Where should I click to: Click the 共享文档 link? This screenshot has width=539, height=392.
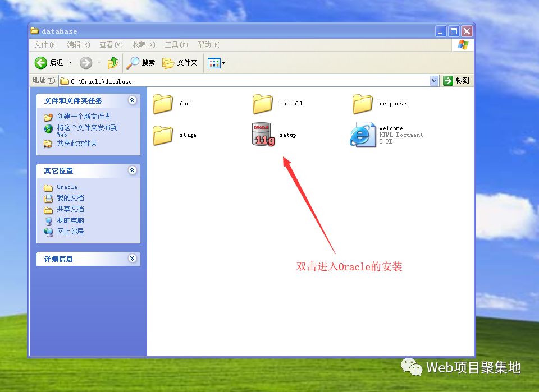[x=71, y=209]
